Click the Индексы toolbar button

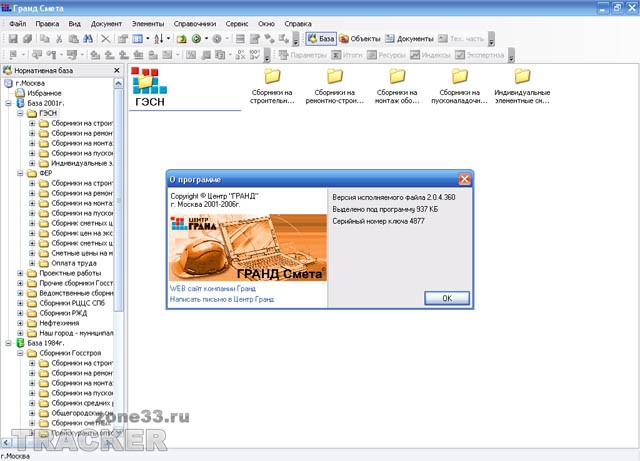pyautogui.click(x=430, y=55)
